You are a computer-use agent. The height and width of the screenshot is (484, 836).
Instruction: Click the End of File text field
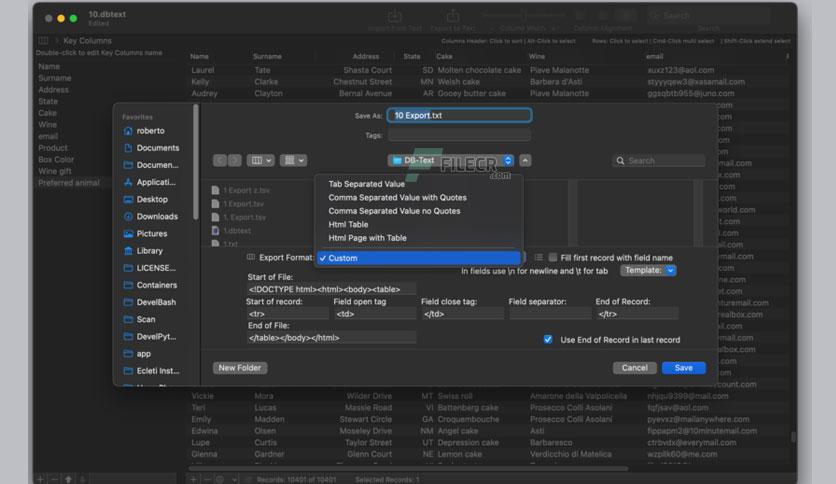pyautogui.click(x=331, y=337)
